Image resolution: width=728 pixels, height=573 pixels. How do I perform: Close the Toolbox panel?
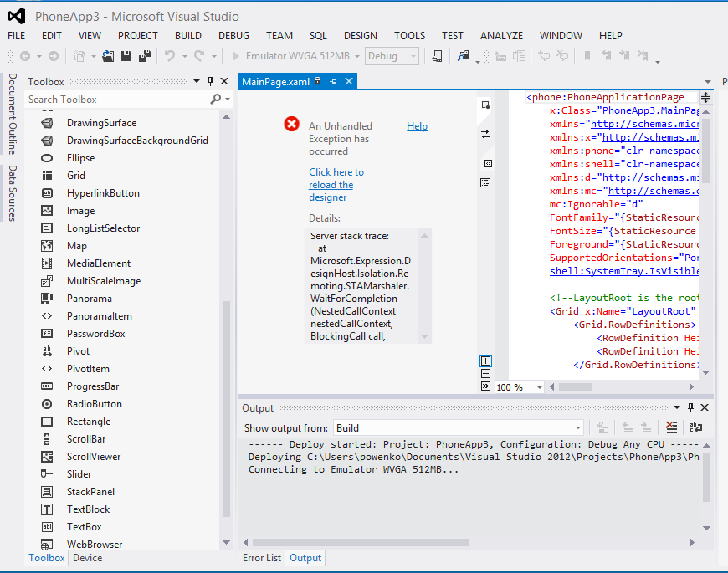224,82
